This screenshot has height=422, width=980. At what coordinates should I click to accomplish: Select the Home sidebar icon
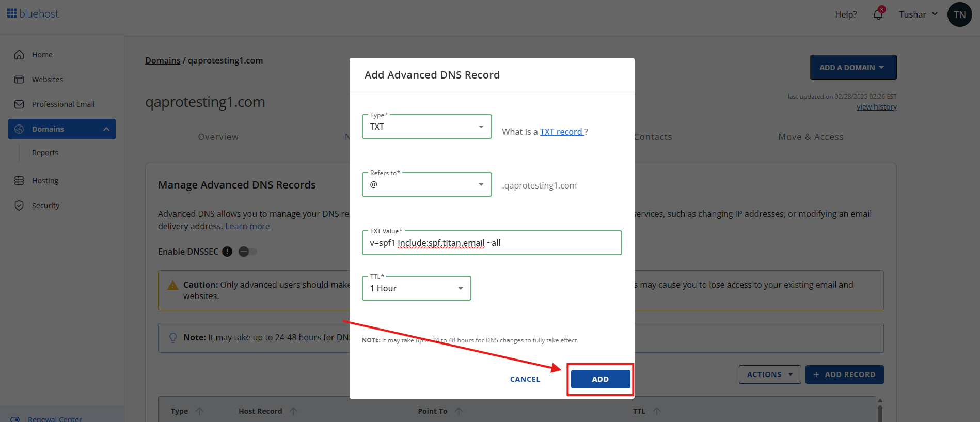(19, 54)
